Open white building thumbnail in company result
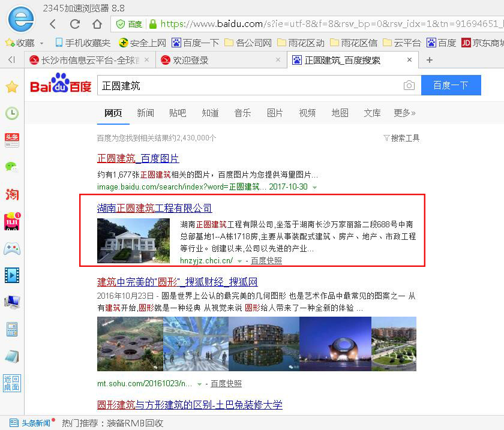The image size is (504, 430). click(133, 240)
